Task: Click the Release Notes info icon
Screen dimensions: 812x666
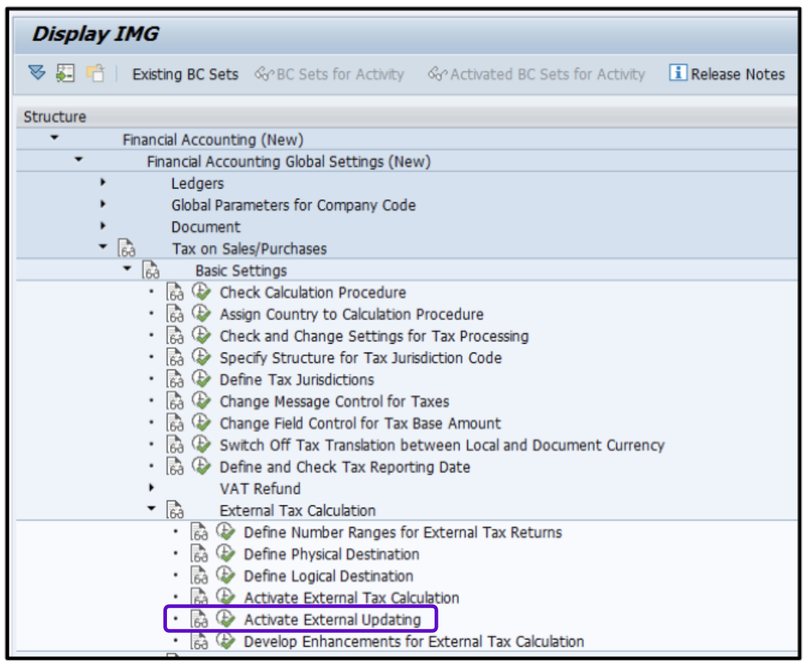Action: [677, 74]
